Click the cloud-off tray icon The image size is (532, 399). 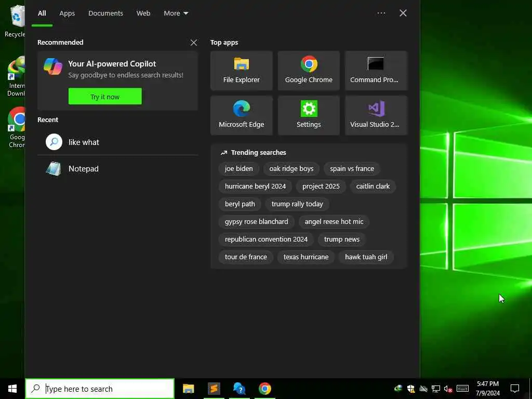pyautogui.click(x=423, y=389)
